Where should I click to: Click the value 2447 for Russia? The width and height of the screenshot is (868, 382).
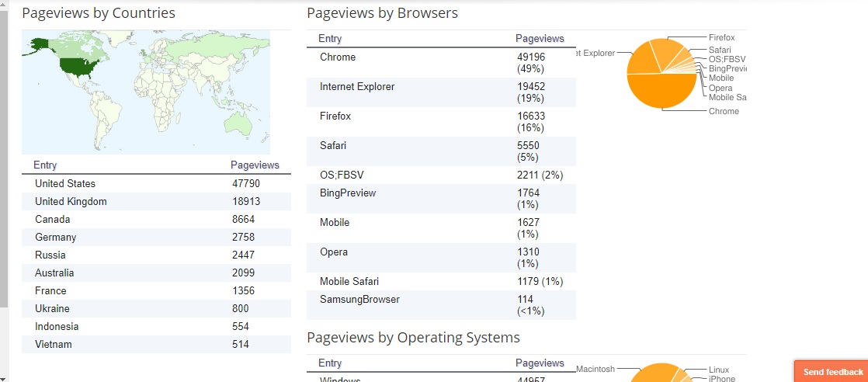click(244, 255)
